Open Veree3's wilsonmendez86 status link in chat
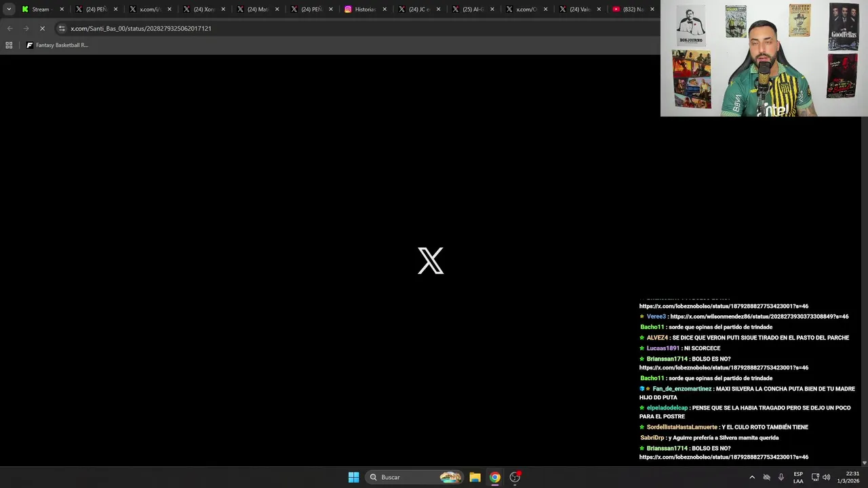 pos(759,317)
